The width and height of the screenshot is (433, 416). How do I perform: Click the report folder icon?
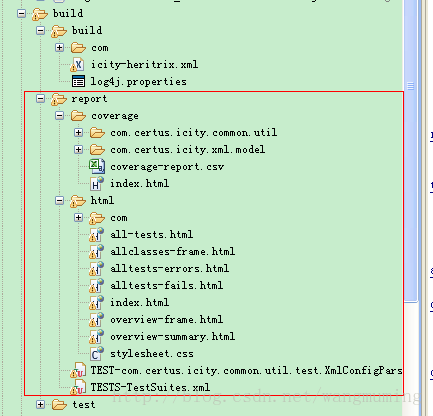click(x=59, y=99)
